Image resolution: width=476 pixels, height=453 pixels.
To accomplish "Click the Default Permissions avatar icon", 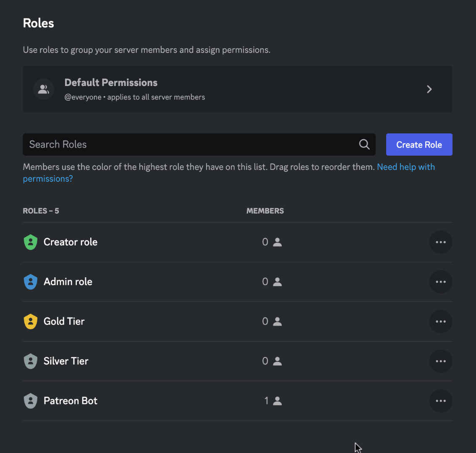I will click(44, 89).
